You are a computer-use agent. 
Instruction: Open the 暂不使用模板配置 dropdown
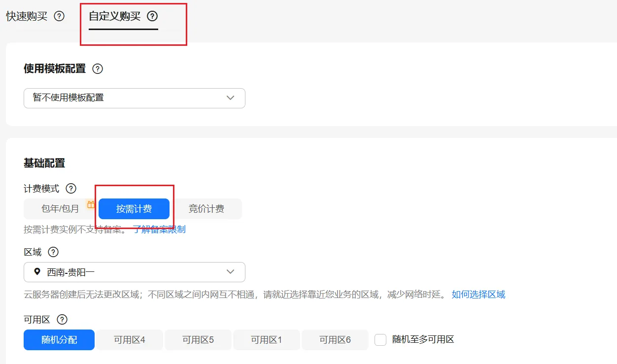pos(134,98)
